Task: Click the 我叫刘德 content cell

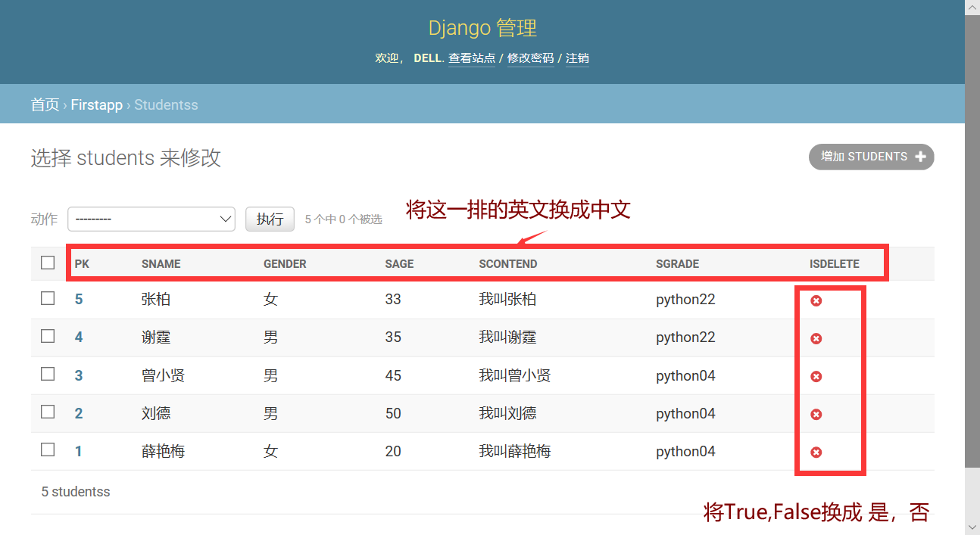Action: tap(507, 413)
